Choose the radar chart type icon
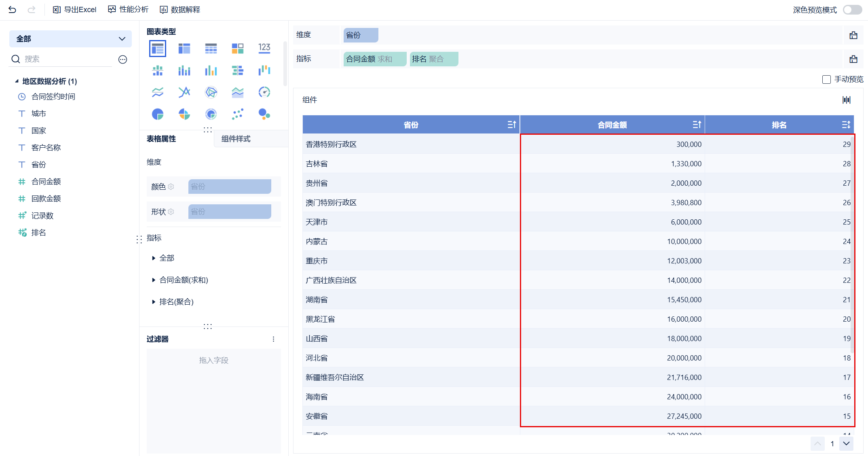 [x=211, y=92]
